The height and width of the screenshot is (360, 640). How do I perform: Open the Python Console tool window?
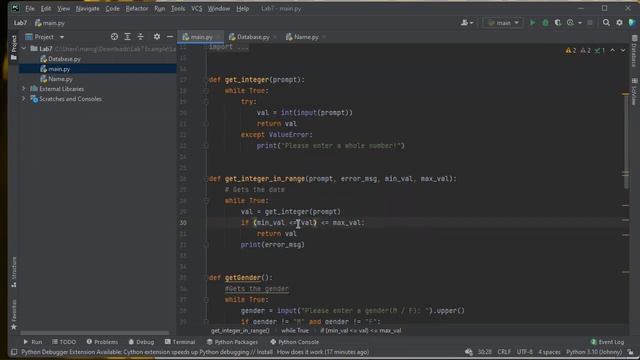pyautogui.click(x=294, y=342)
